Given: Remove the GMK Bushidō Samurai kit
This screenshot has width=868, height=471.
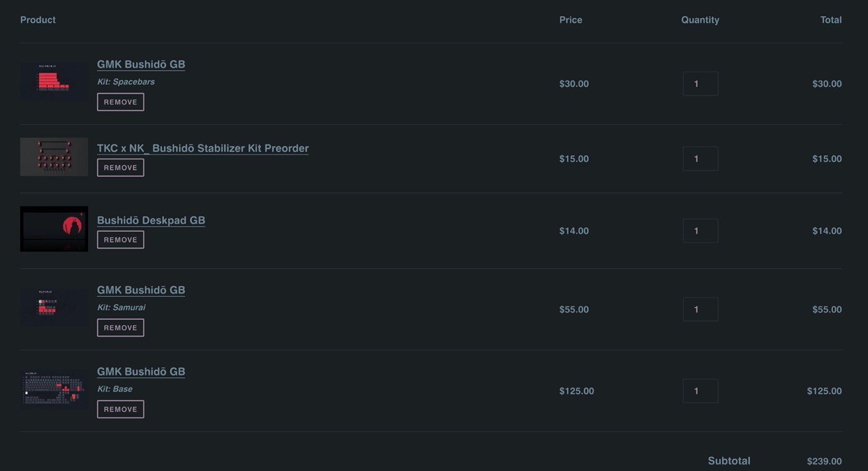Looking at the screenshot, I should (x=121, y=327).
